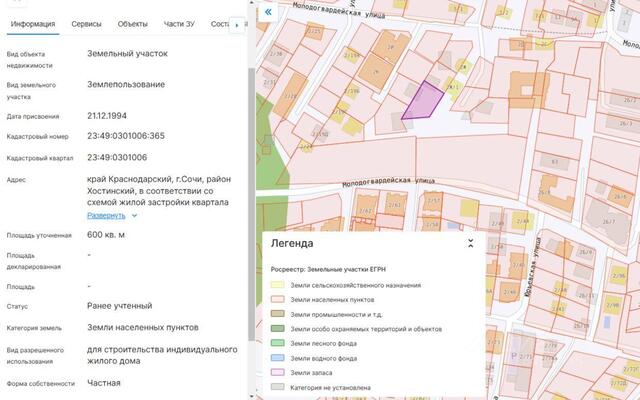Screen dimensions: 640x400
Task: Open the partially hidden Состав tab
Action: [220, 23]
